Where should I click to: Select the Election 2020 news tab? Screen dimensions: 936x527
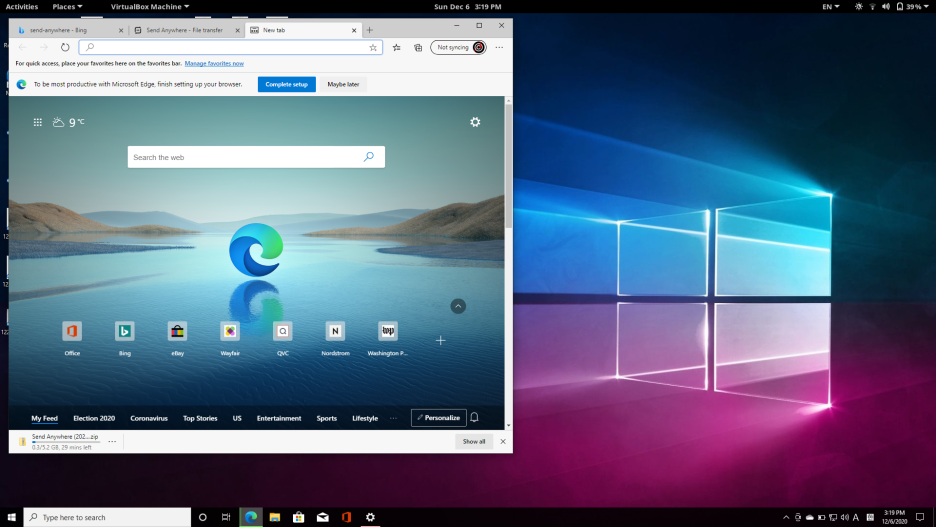click(x=94, y=418)
